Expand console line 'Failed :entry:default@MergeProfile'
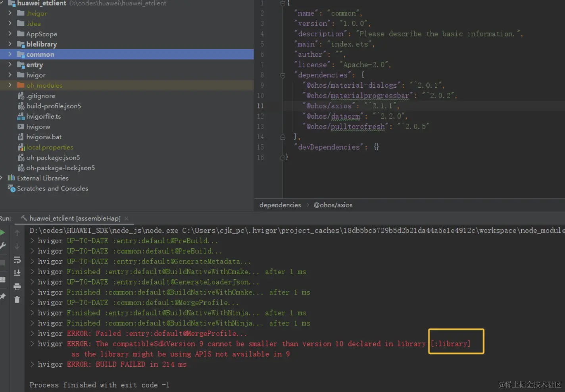The image size is (565, 392). click(33, 333)
